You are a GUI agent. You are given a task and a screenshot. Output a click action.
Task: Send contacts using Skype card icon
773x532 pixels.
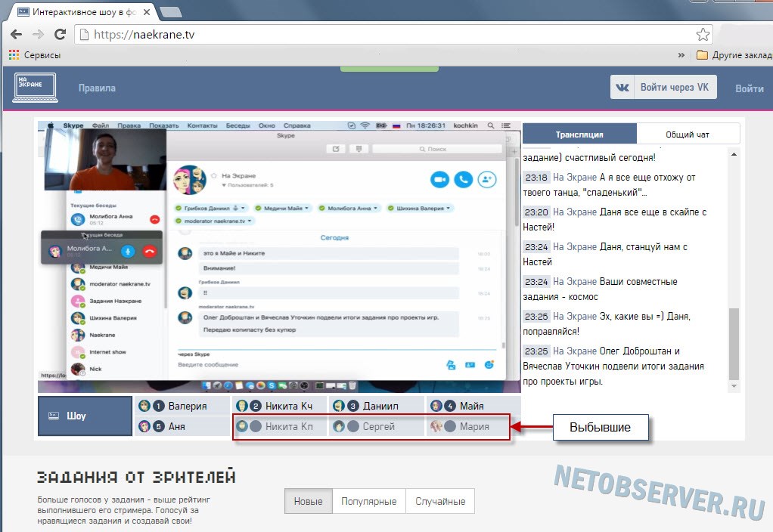click(x=470, y=364)
